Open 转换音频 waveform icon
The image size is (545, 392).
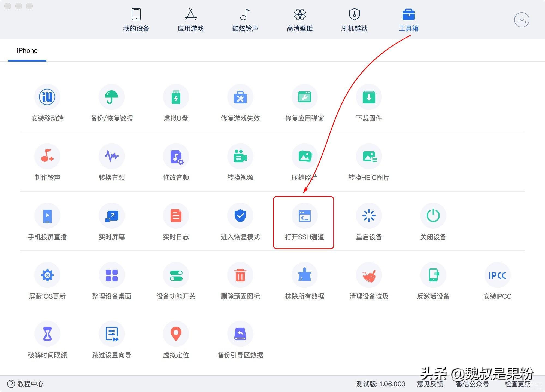(112, 156)
